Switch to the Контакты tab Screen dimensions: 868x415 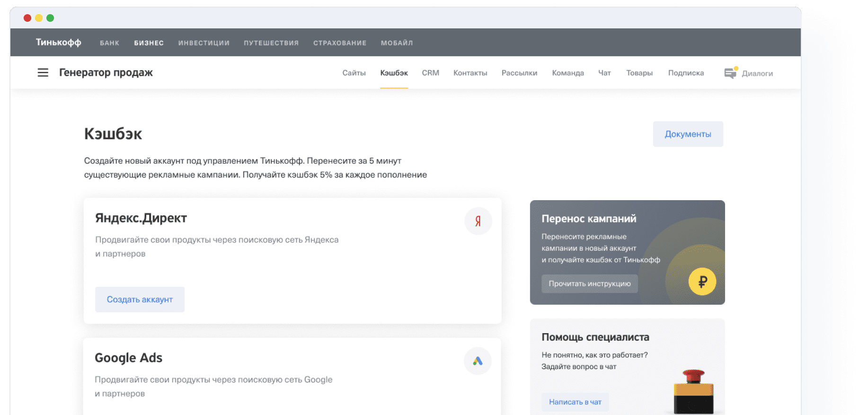point(470,73)
